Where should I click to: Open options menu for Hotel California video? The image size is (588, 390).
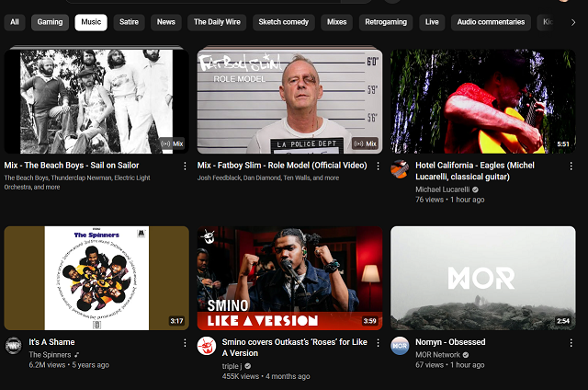[x=571, y=166]
